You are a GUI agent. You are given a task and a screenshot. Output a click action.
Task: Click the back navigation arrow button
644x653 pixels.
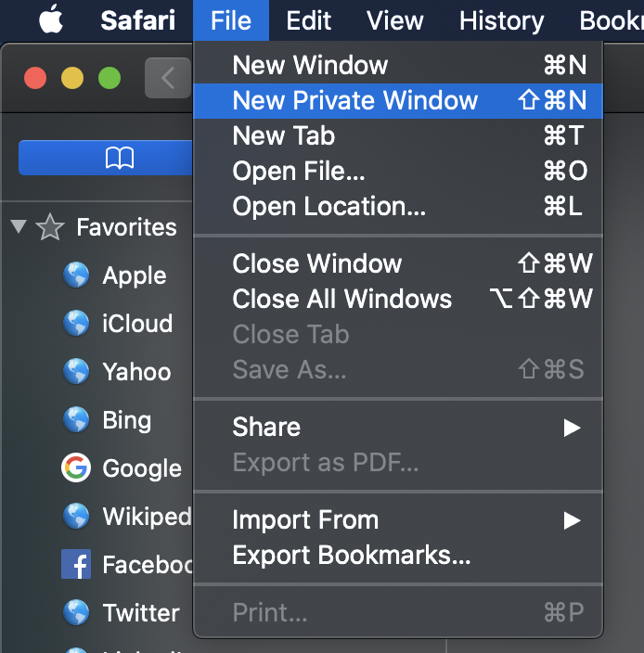point(168,78)
